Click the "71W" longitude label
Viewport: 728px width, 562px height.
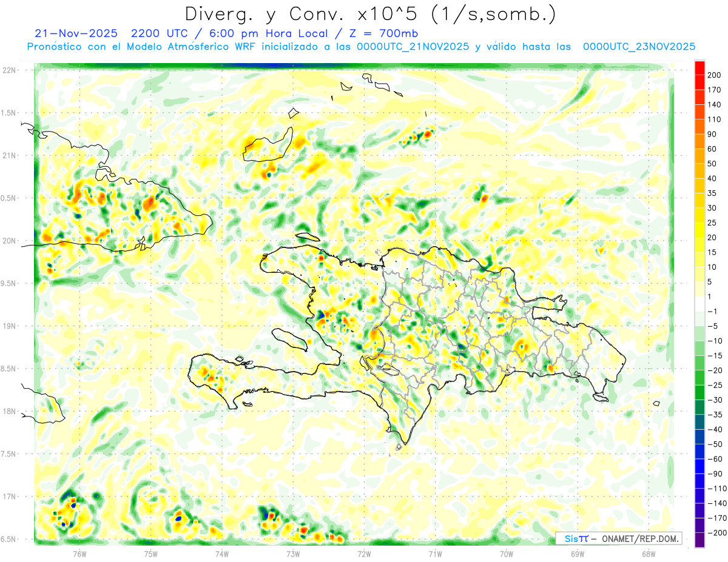click(x=435, y=554)
